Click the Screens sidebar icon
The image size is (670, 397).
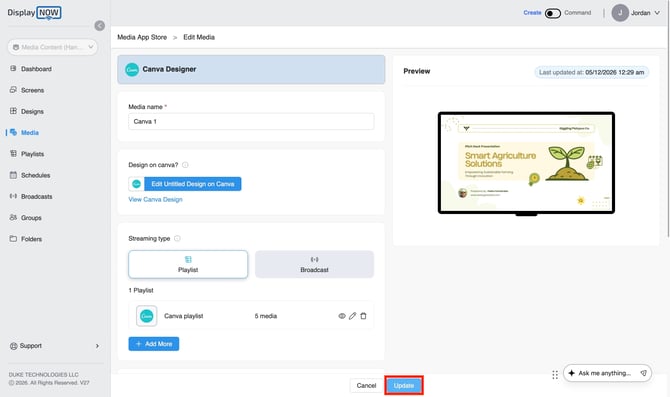pyautogui.click(x=13, y=90)
